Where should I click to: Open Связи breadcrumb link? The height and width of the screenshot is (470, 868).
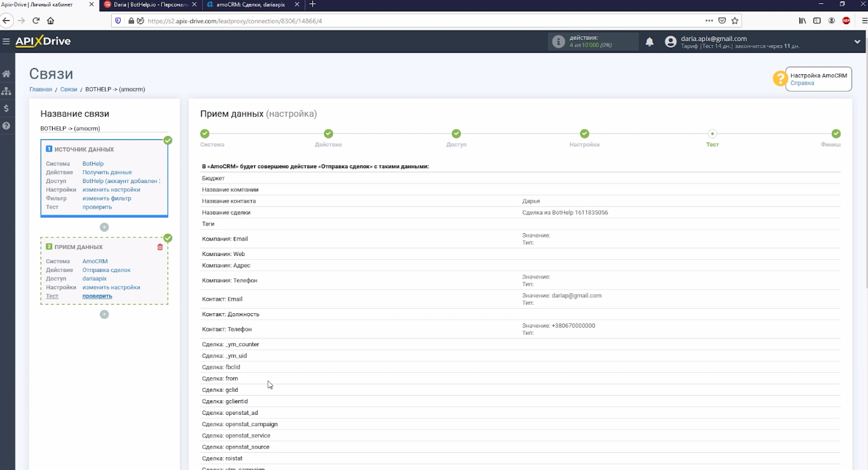point(69,90)
